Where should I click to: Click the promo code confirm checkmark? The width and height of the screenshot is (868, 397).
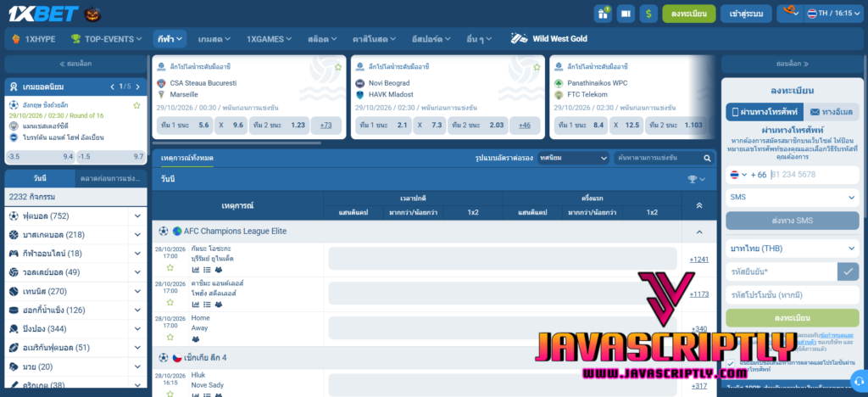point(848,271)
